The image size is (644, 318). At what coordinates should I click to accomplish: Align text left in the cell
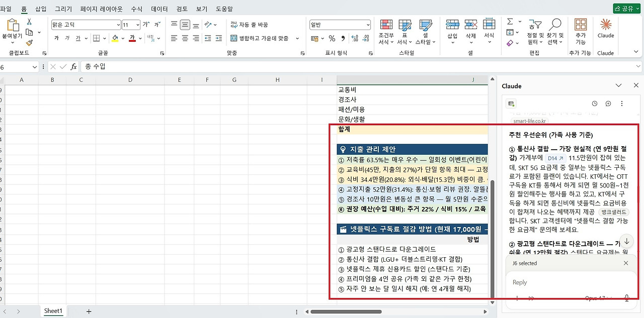[174, 38]
